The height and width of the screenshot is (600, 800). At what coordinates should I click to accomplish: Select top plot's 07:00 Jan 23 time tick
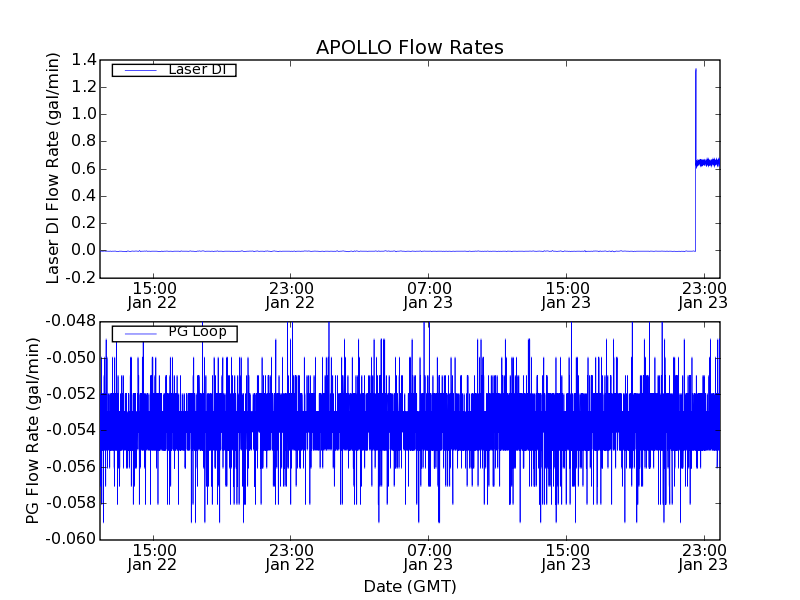point(428,294)
